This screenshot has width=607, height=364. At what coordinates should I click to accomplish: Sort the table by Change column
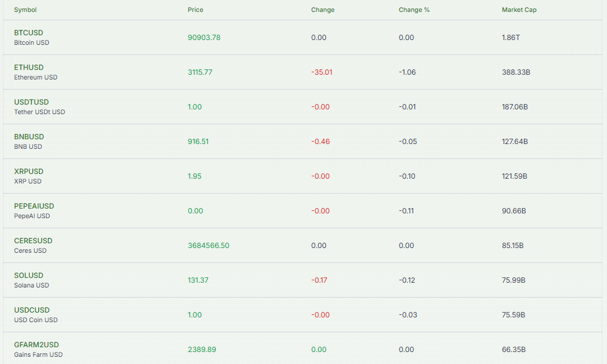click(x=322, y=10)
